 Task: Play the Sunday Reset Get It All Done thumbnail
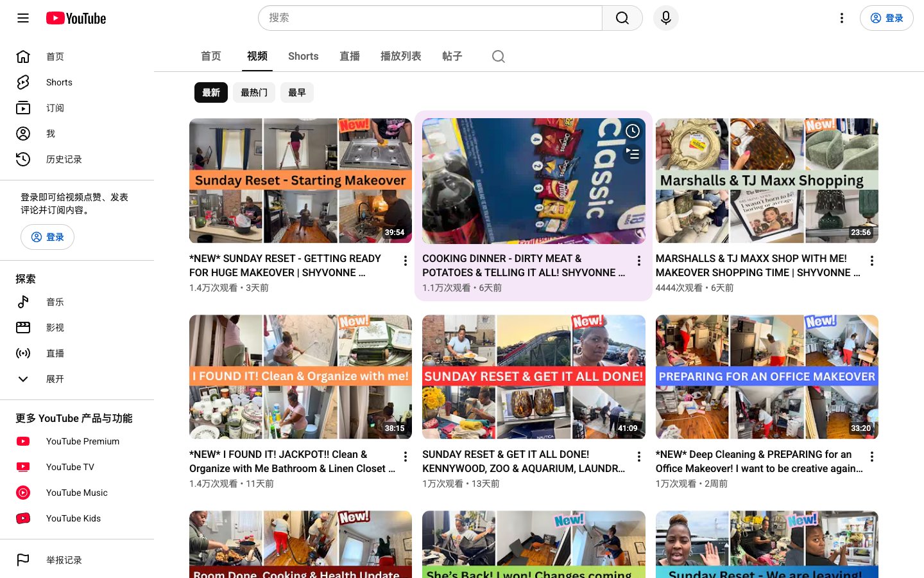534,377
